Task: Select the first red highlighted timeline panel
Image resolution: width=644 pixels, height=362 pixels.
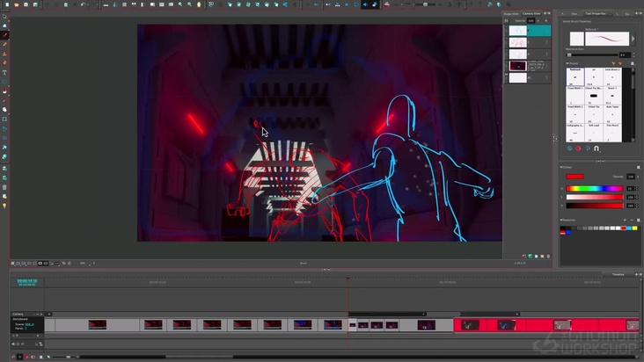Action: coord(470,324)
